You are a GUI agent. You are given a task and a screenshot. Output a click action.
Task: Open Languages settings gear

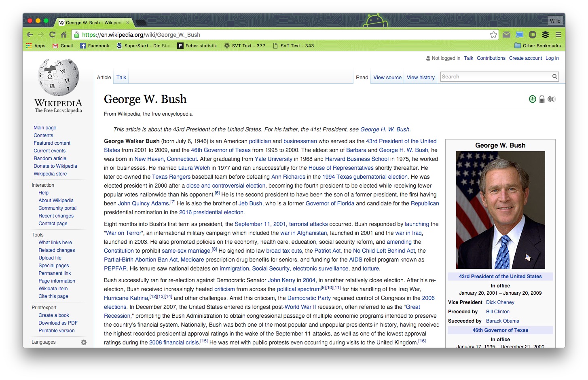pyautogui.click(x=84, y=342)
